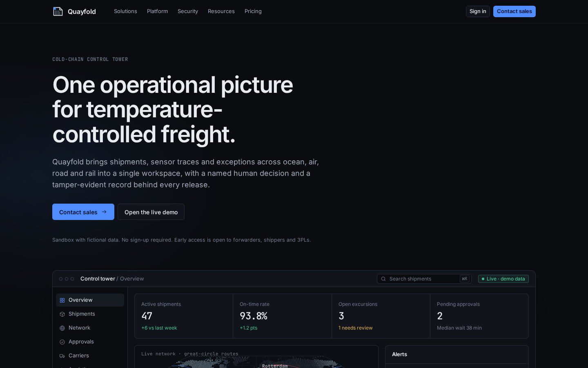Image resolution: width=588 pixels, height=368 pixels.
Task: Click the Quayfold brand name
Action: (82, 11)
